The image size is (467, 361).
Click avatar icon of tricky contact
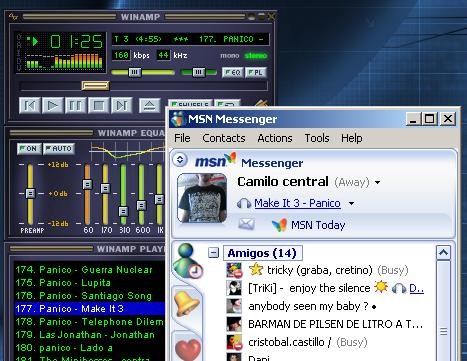click(x=234, y=270)
